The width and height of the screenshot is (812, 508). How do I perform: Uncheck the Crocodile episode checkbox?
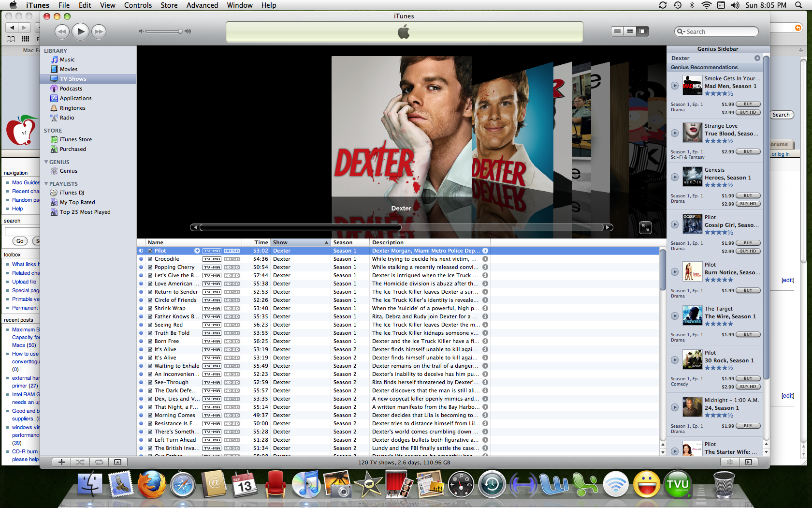tap(150, 259)
